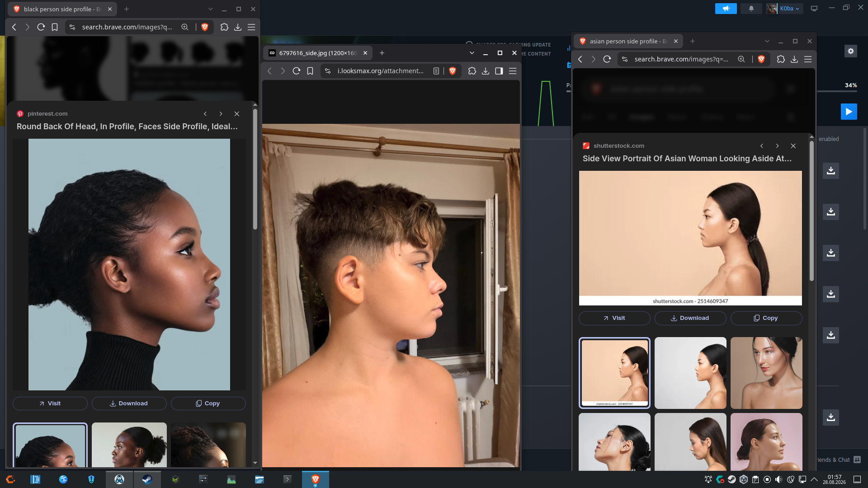Click Download button in Shutterstock preview panel

[x=690, y=318]
